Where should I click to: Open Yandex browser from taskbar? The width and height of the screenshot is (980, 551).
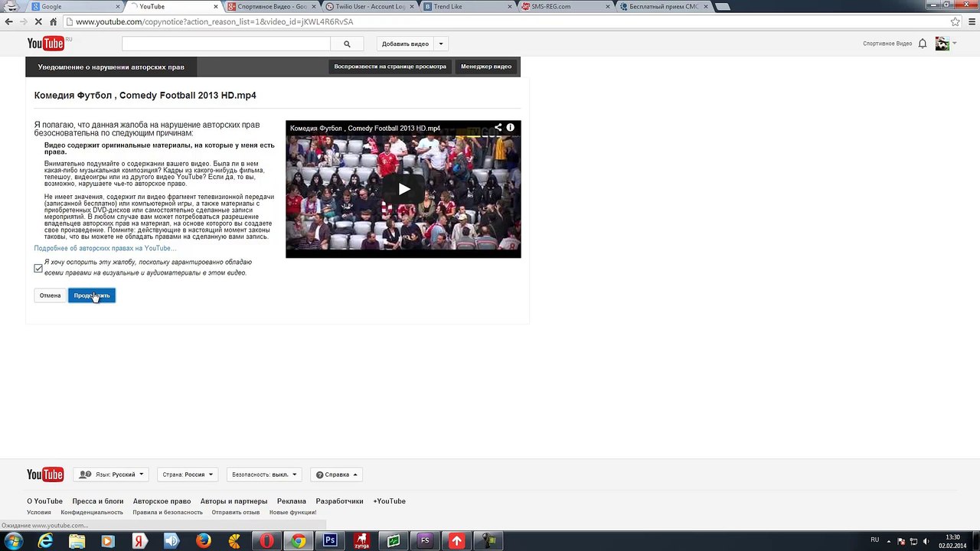click(139, 541)
